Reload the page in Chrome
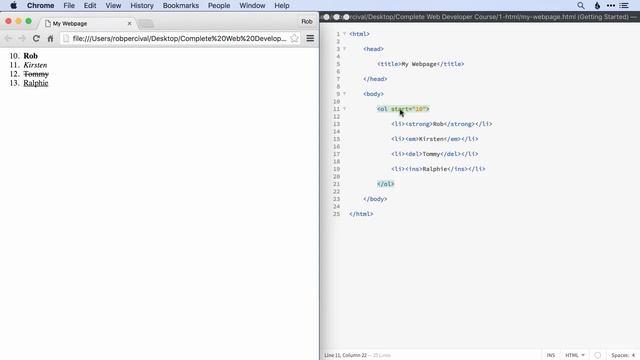Screen dimensions: 640x360 (x=36, y=38)
